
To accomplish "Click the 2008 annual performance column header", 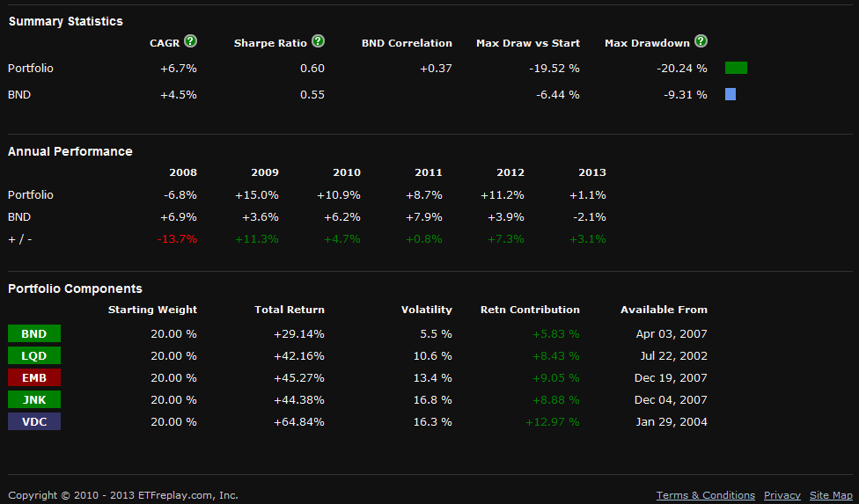I will 183,172.
